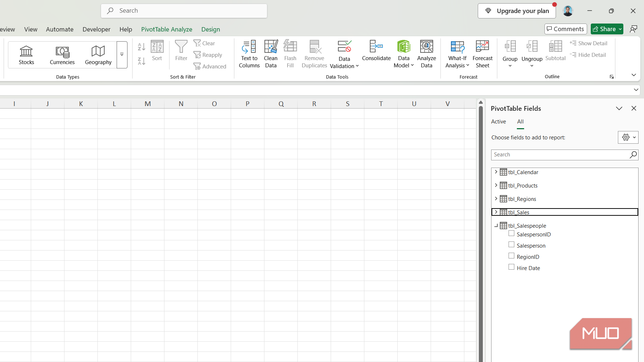Check the Hire Date field
The image size is (644, 362).
[x=511, y=267]
